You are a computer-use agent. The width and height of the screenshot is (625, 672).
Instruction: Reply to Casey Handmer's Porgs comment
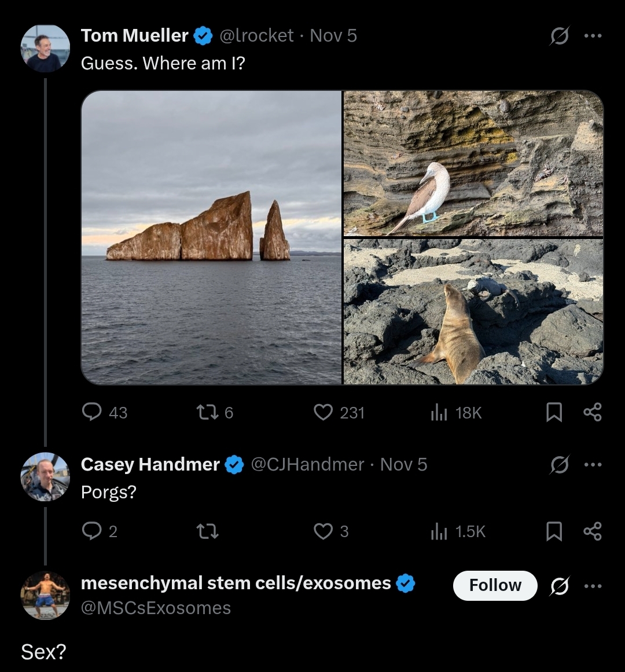tap(92, 531)
